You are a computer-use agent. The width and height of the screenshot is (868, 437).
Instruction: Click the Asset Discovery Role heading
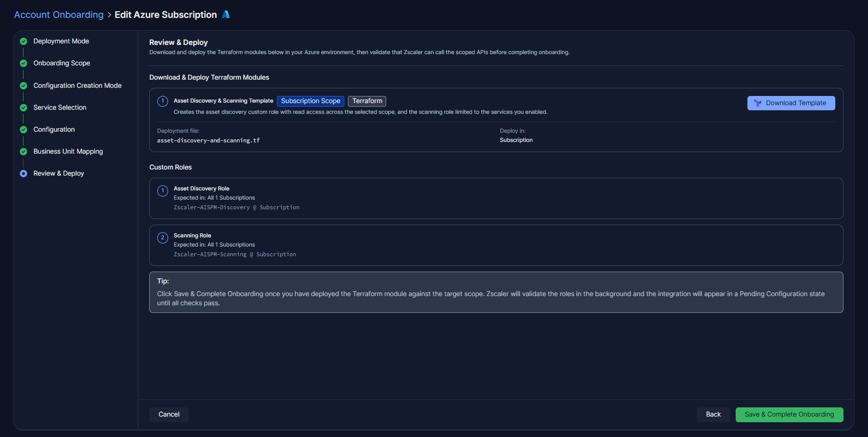[x=201, y=188]
